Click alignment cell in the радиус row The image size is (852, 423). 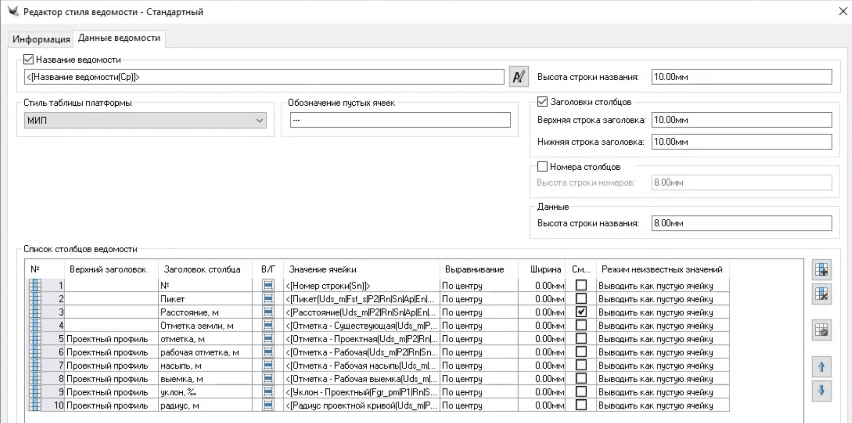tap(475, 406)
